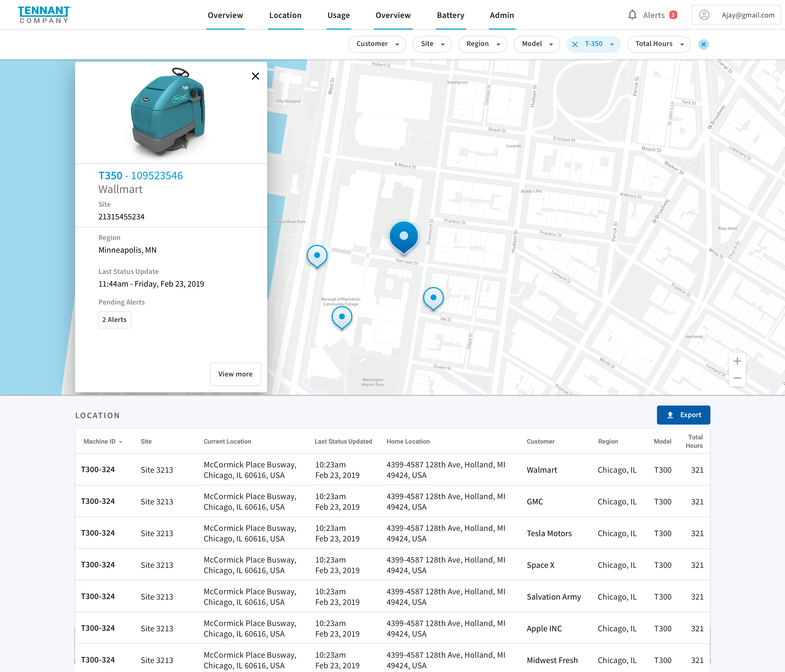Open the Total Hours filter dropdown
This screenshot has width=785, height=672.
coord(659,44)
